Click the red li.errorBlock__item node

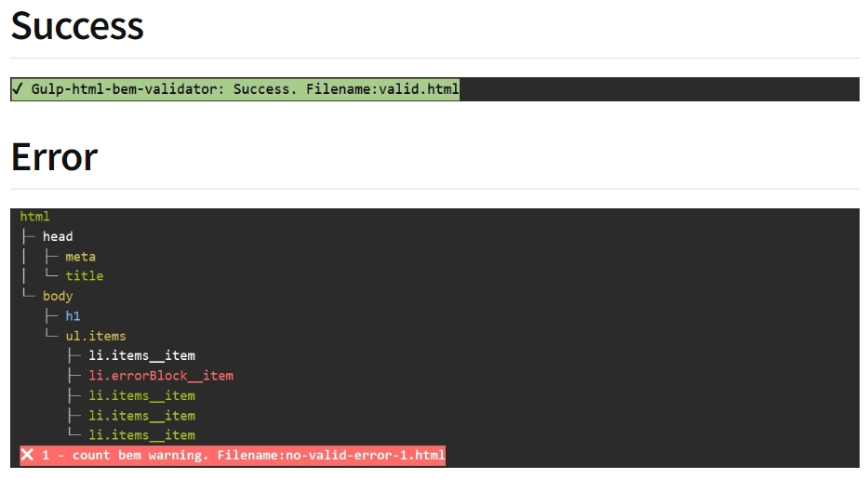click(x=161, y=376)
